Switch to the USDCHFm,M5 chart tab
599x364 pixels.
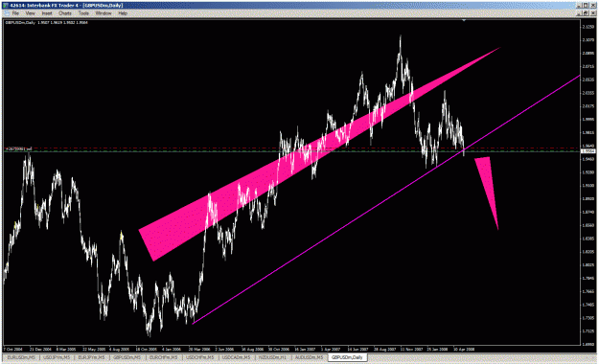tap(199, 357)
